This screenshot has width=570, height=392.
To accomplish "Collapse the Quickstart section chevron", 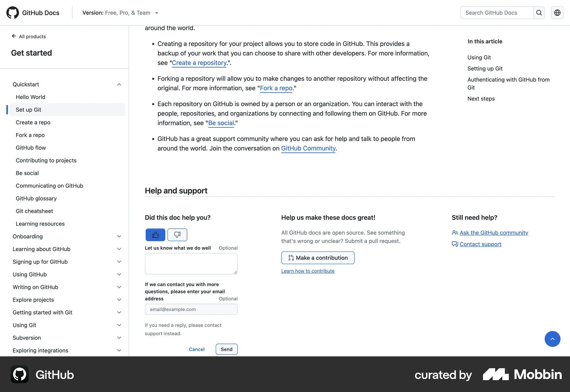I will tap(119, 84).
